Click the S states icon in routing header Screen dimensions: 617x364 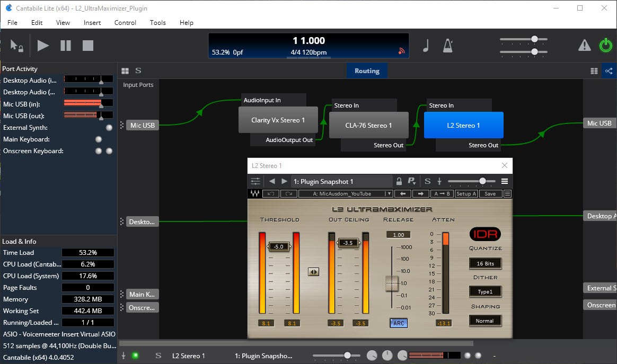[x=138, y=70]
